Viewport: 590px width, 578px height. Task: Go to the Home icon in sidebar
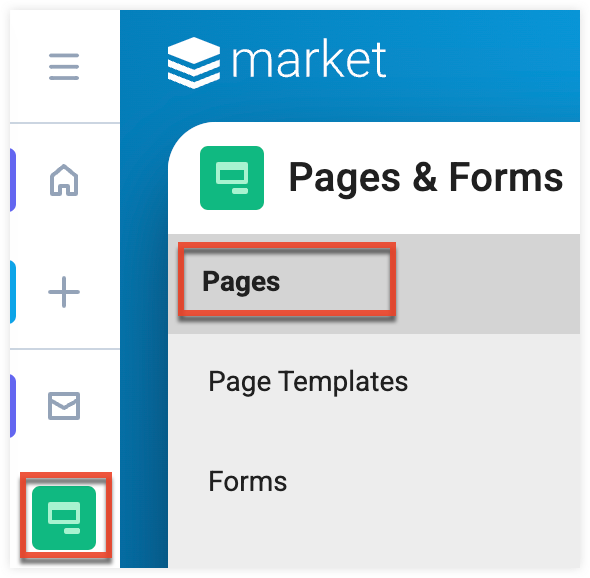pos(64,180)
